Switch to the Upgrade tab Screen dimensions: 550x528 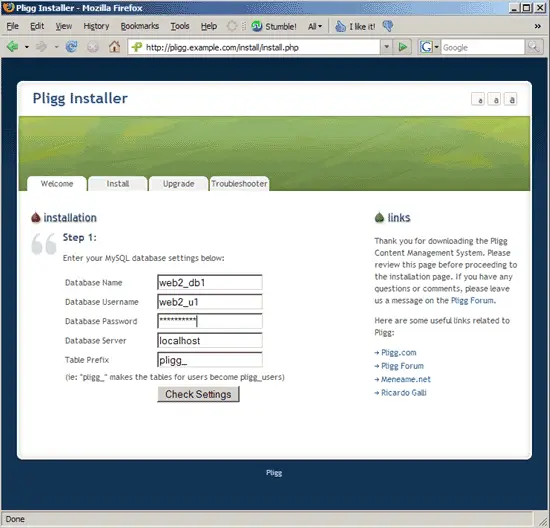(179, 183)
